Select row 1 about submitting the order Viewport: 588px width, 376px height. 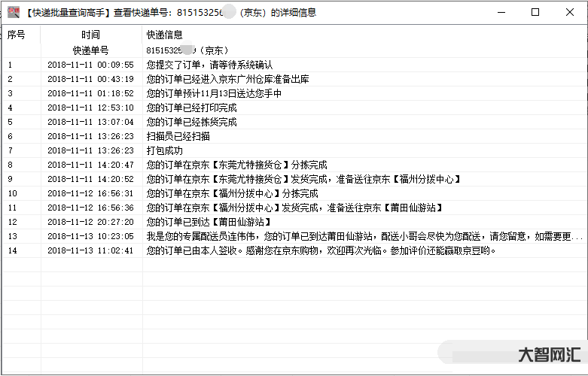tap(209, 65)
